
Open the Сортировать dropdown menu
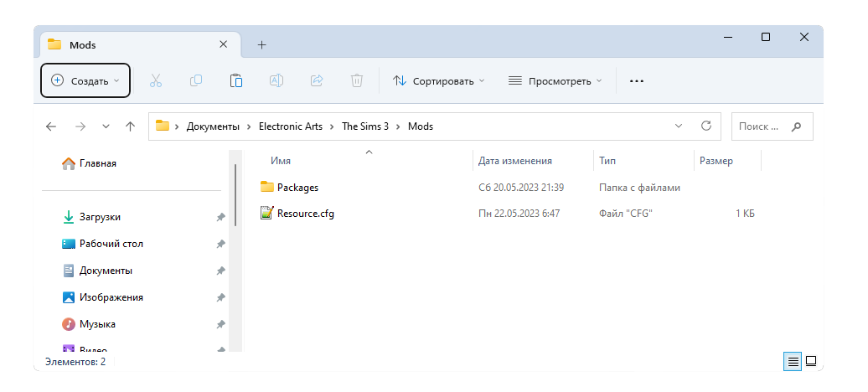click(439, 81)
